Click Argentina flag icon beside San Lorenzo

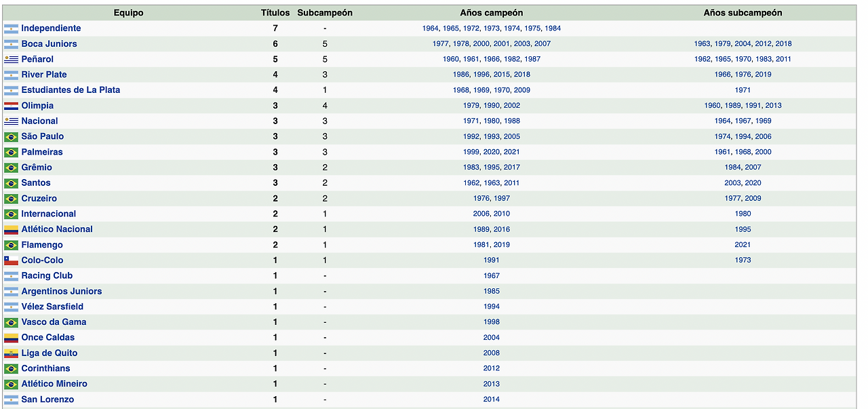tap(11, 400)
